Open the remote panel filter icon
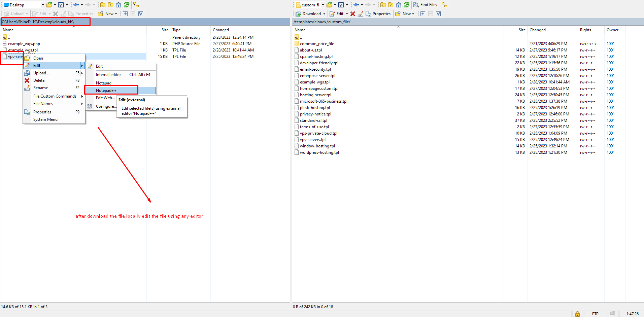 pyautogui.click(x=341, y=5)
